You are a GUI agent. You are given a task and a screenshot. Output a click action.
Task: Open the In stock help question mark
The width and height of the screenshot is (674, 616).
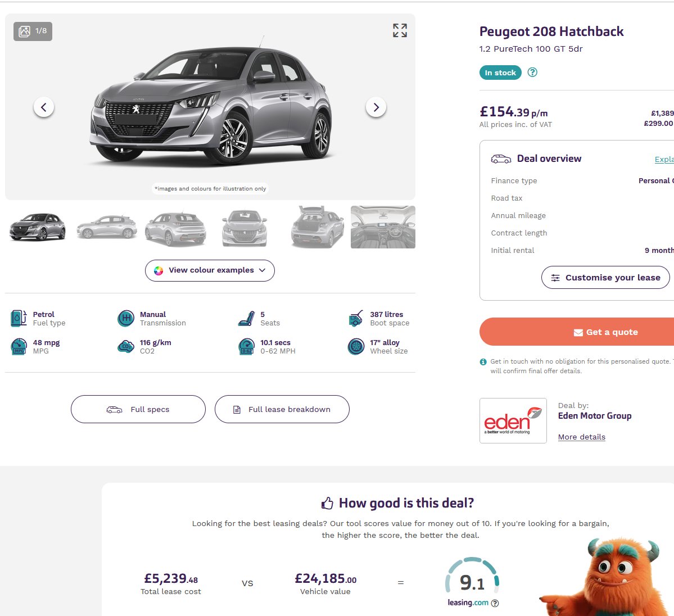coord(532,72)
